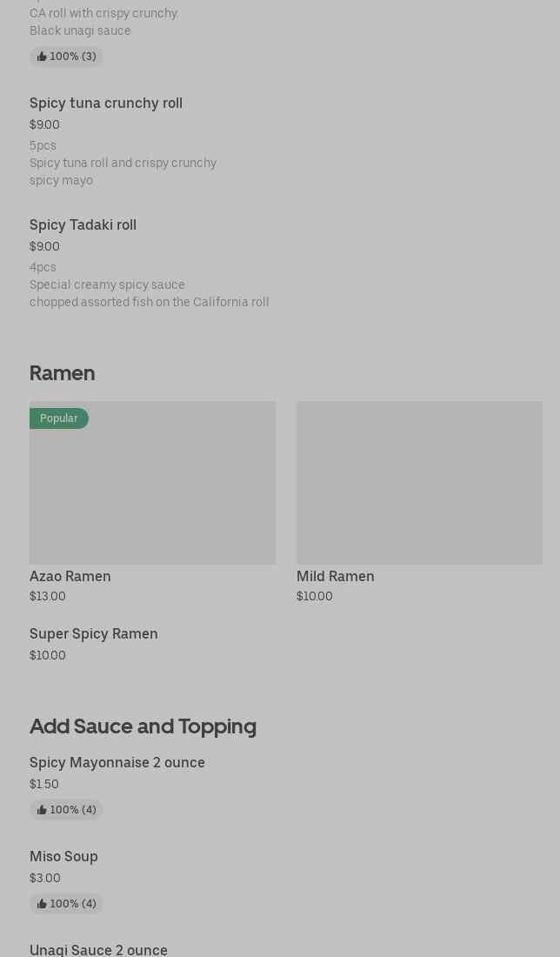Click the Mild Ramen photo thumbnail
Image resolution: width=560 pixels, height=957 pixels.
[419, 483]
